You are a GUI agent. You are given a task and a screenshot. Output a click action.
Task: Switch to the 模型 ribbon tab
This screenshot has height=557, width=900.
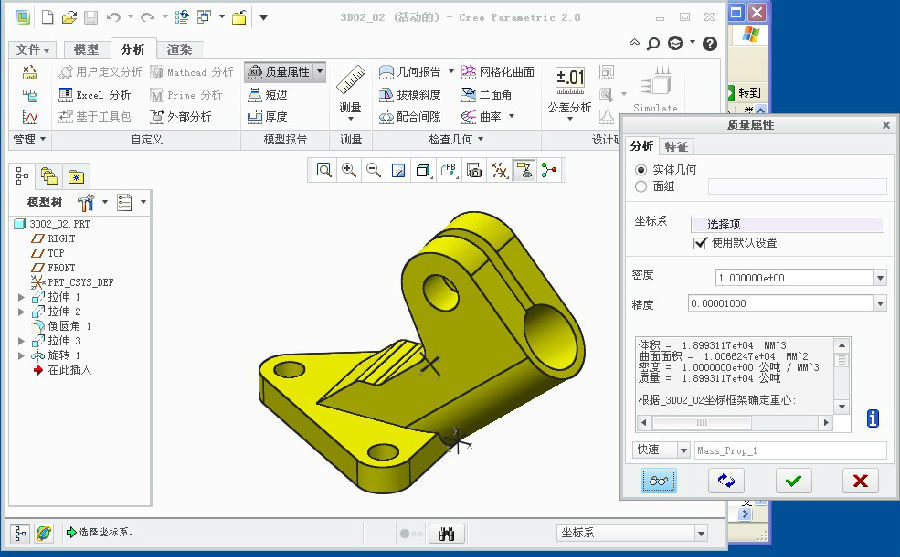pos(86,49)
